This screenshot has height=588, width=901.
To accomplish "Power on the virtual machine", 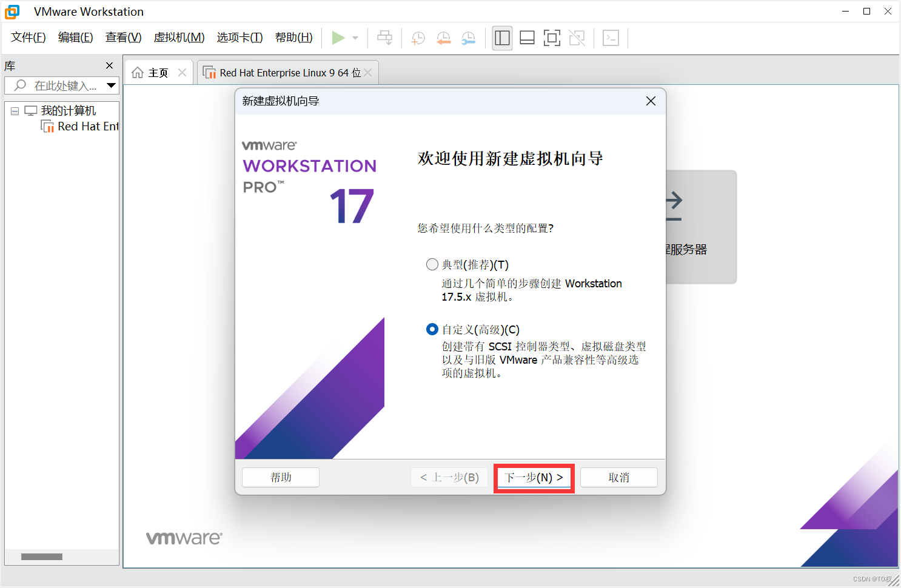I will [x=339, y=38].
